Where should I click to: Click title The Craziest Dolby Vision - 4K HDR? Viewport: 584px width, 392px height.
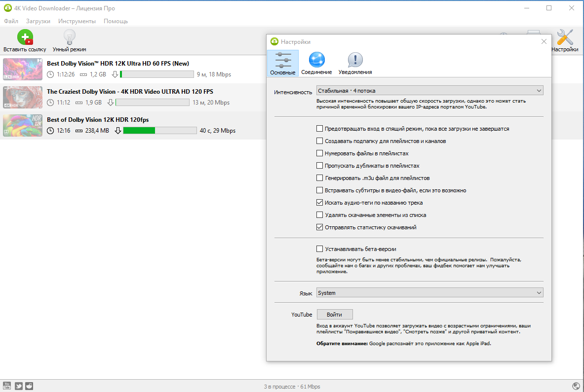(130, 92)
